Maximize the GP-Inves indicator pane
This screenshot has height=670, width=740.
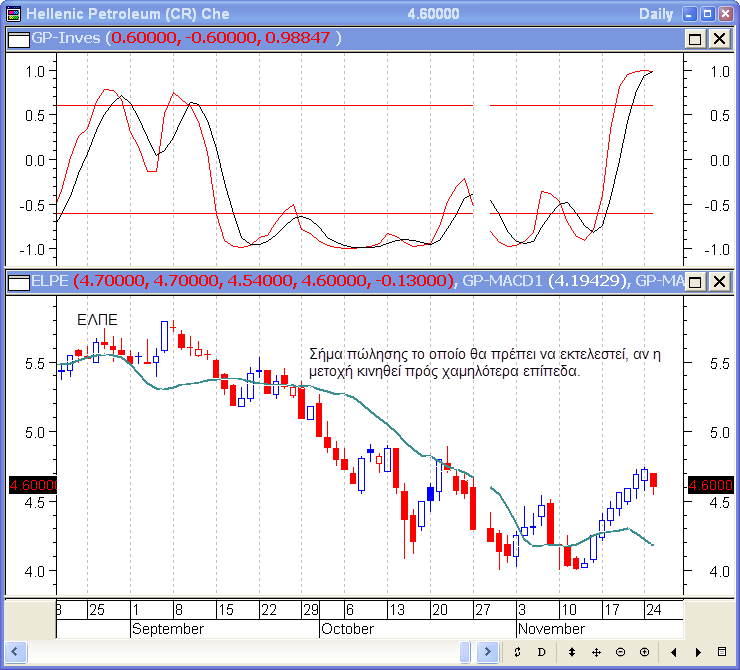coord(696,38)
